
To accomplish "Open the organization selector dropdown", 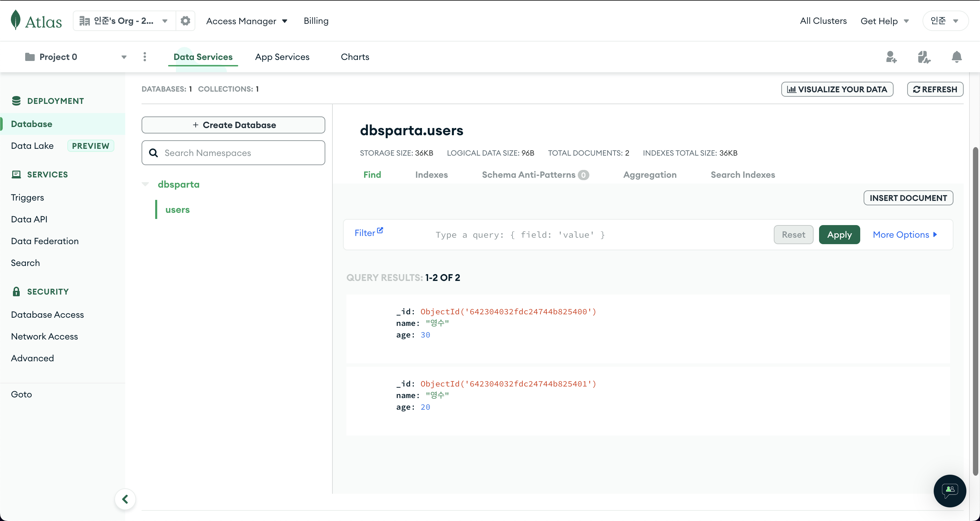I will point(125,20).
